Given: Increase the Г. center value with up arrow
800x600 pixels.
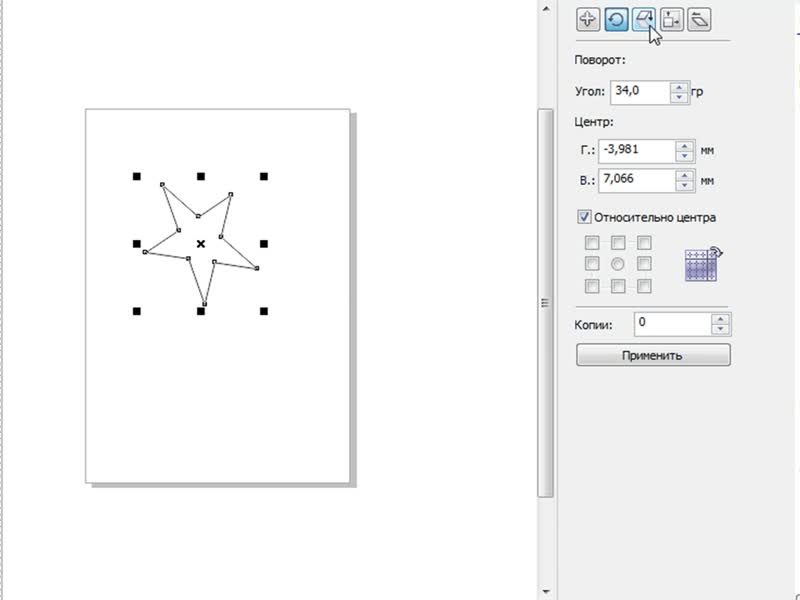Looking at the screenshot, I should pyautogui.click(x=684, y=146).
